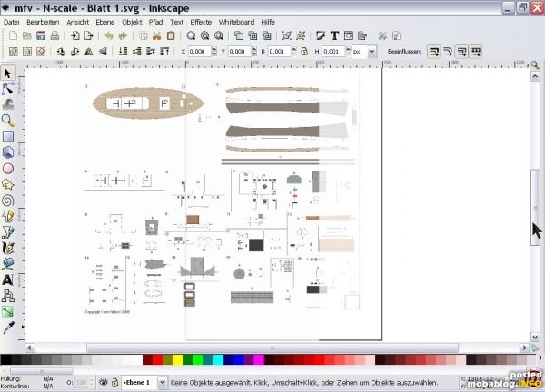Viewport: 545px width, 392px height.
Task: Select the Zoom magnifier tool in the toolbox
Action: (8, 121)
